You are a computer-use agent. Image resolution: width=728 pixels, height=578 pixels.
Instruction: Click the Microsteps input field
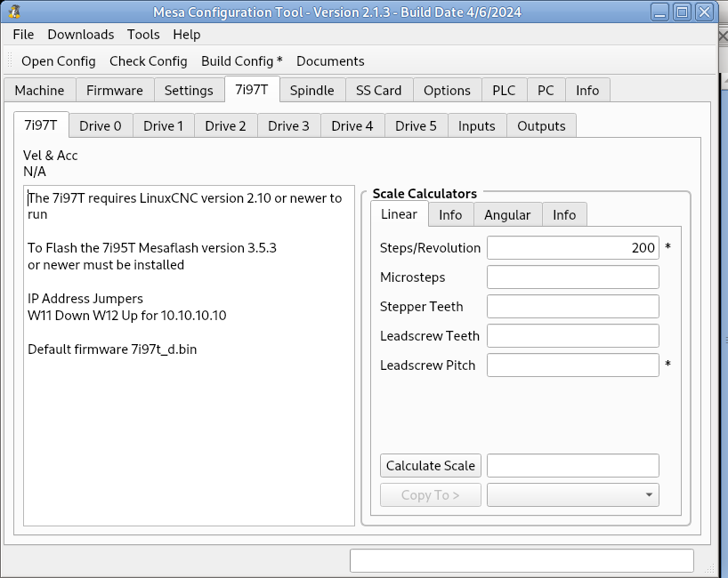click(x=573, y=277)
